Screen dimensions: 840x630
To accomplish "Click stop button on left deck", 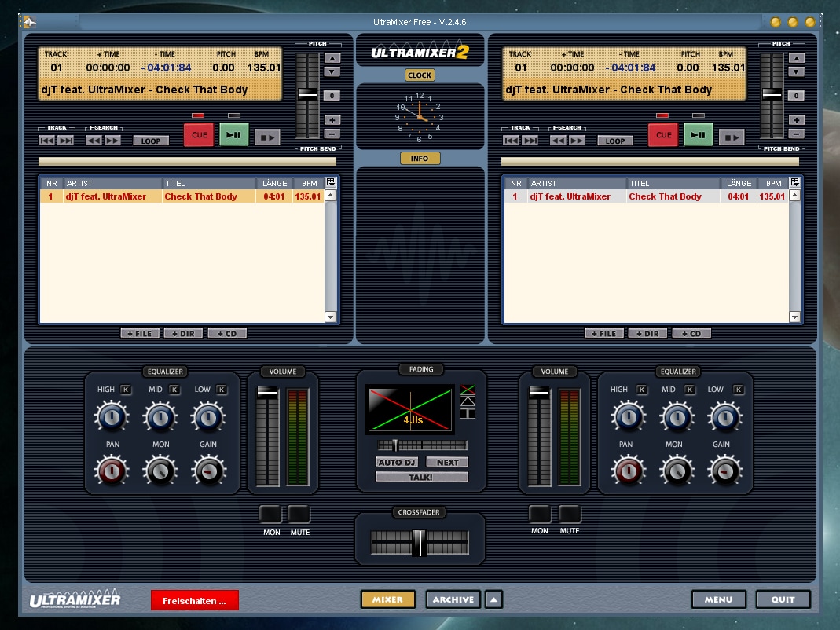I will [267, 137].
